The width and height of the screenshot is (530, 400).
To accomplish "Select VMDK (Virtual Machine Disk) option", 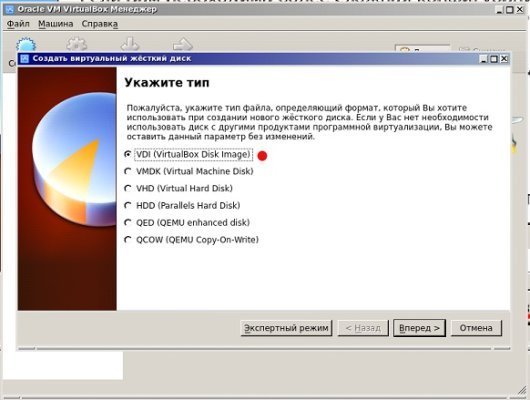I will (x=128, y=171).
